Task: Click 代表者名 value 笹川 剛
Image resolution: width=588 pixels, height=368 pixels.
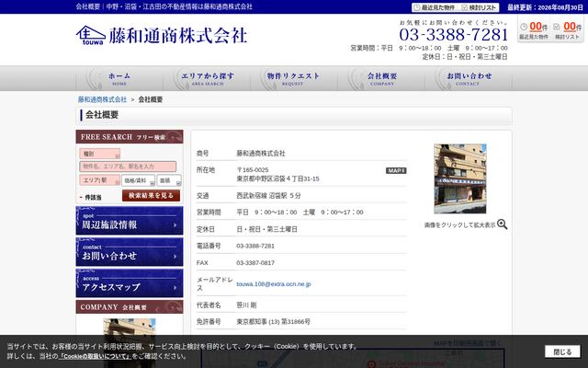Action: click(x=246, y=305)
